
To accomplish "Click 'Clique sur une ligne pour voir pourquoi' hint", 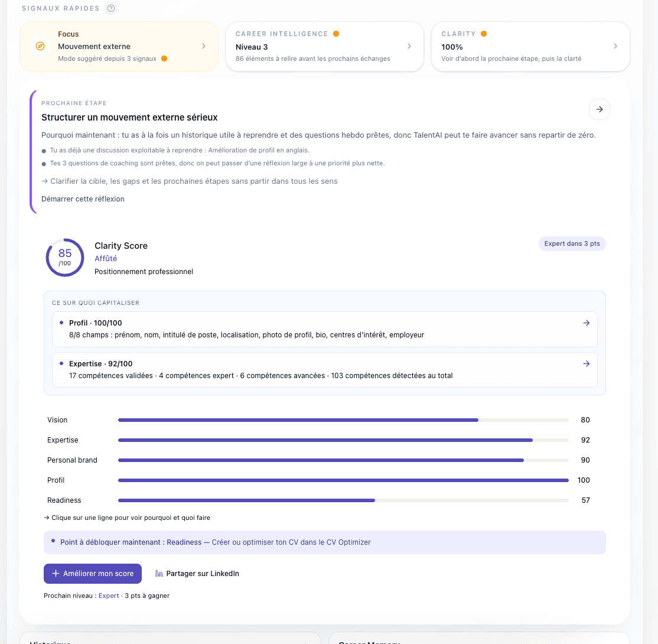I will 127,518.
